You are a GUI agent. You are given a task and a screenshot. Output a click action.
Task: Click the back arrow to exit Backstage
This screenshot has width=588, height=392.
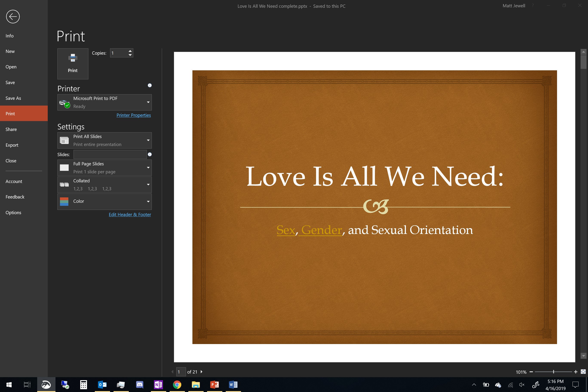(13, 17)
